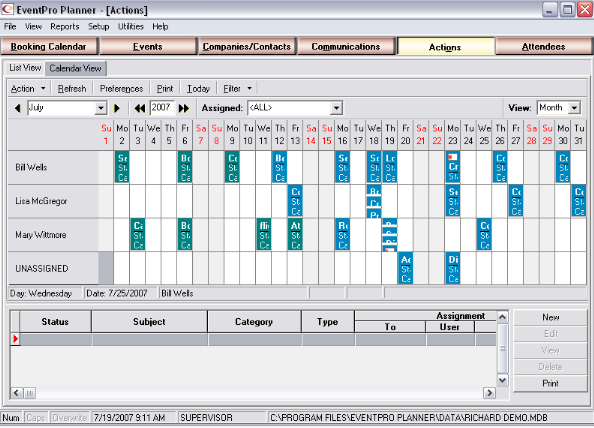The width and height of the screenshot is (594, 428).
Task: Open the month dropdown showing July
Action: click(x=100, y=108)
